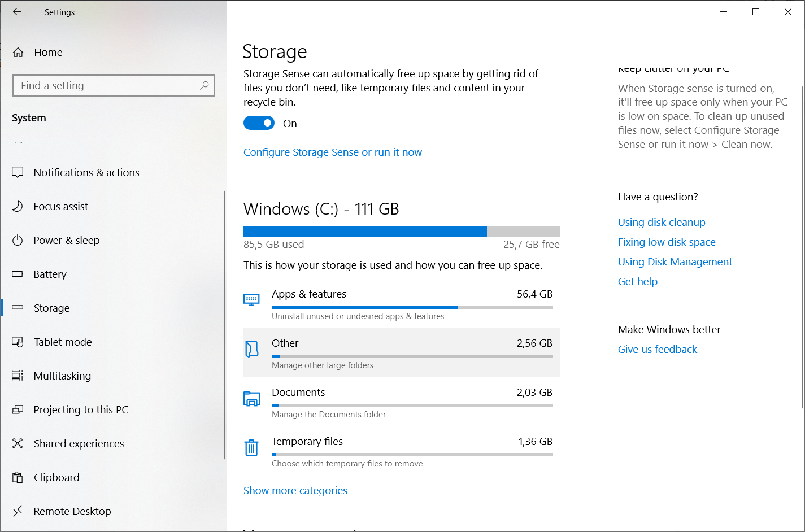Image resolution: width=805 pixels, height=532 pixels.
Task: Open the Documents storage category
Action: tap(402, 402)
